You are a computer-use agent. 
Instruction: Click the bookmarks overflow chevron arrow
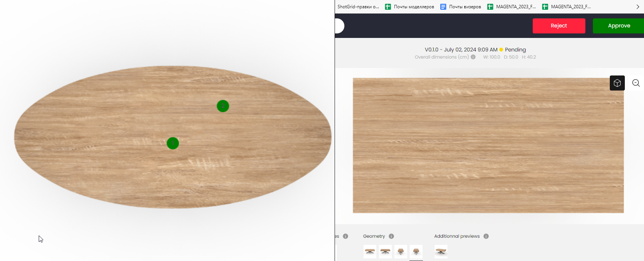point(638,7)
